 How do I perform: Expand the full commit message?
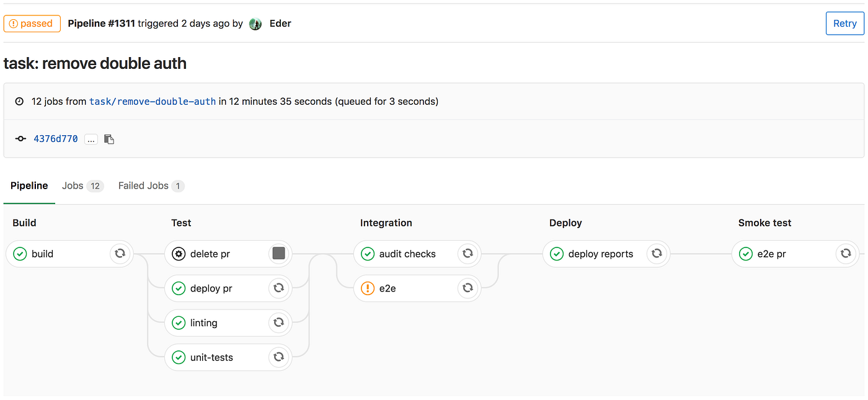[91, 139]
